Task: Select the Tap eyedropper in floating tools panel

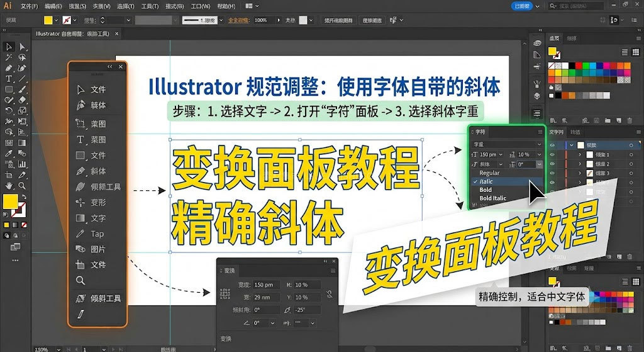Action: pyautogui.click(x=80, y=234)
